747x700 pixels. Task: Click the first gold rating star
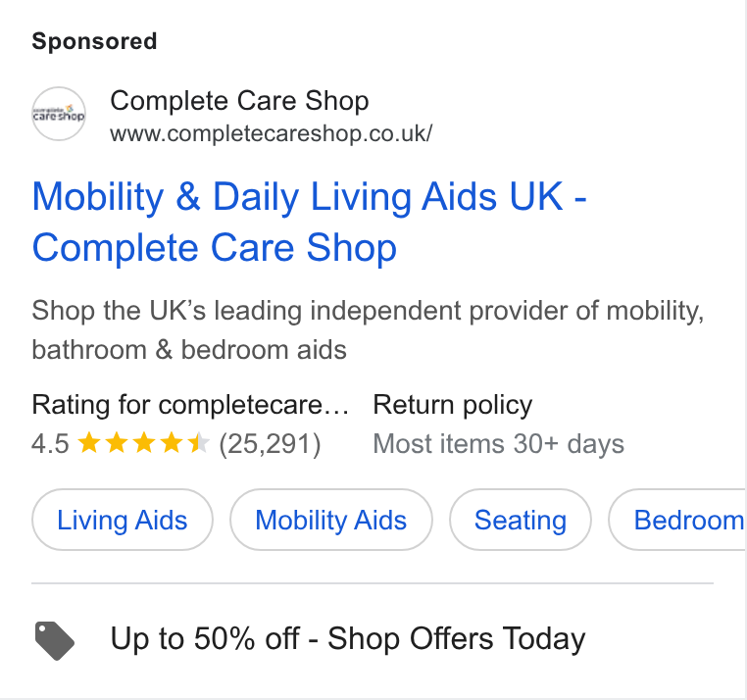click(x=88, y=443)
